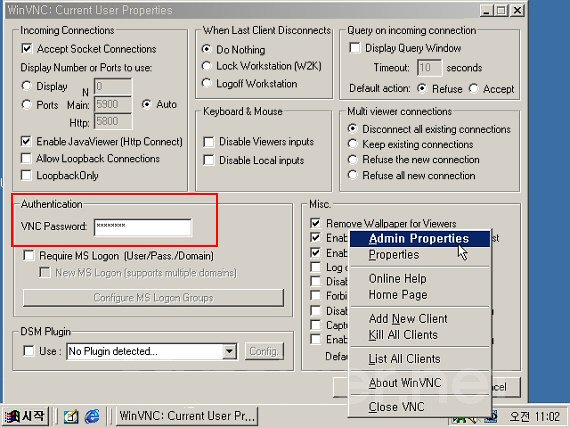Select List All Clients menu entry

420,359
